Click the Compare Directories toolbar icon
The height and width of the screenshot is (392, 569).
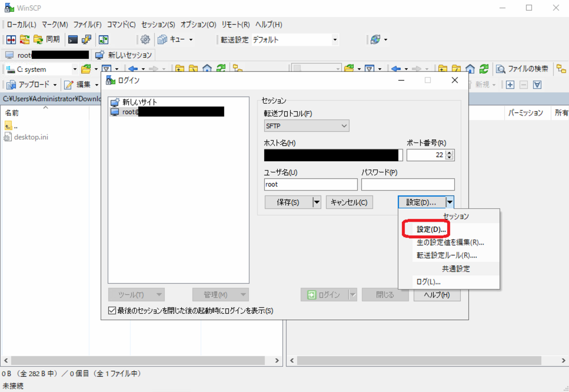click(11, 40)
